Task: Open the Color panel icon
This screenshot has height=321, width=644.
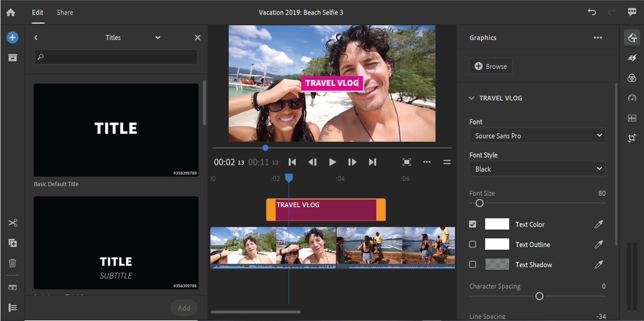Action: tap(632, 78)
